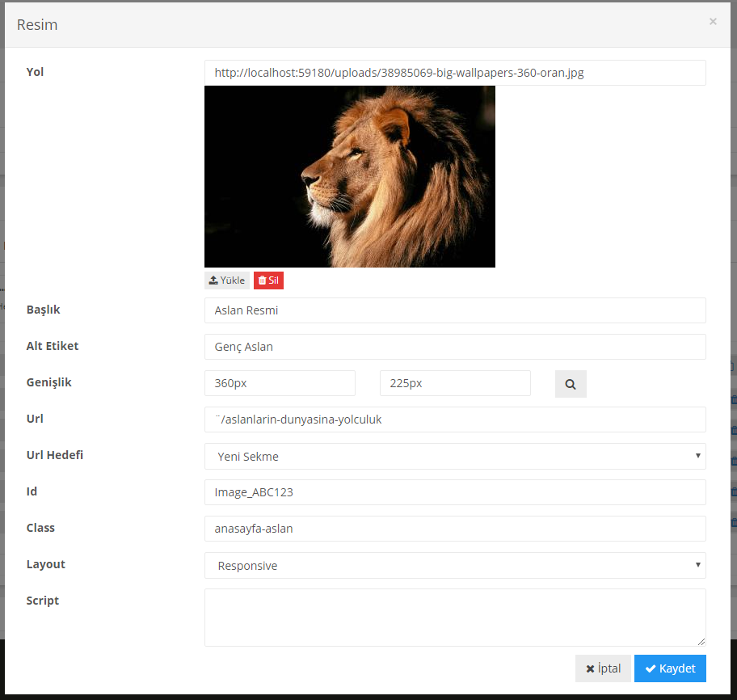Viewport: 737px width, 700px height.
Task: Click the Script textarea resize handle
Action: click(x=701, y=642)
